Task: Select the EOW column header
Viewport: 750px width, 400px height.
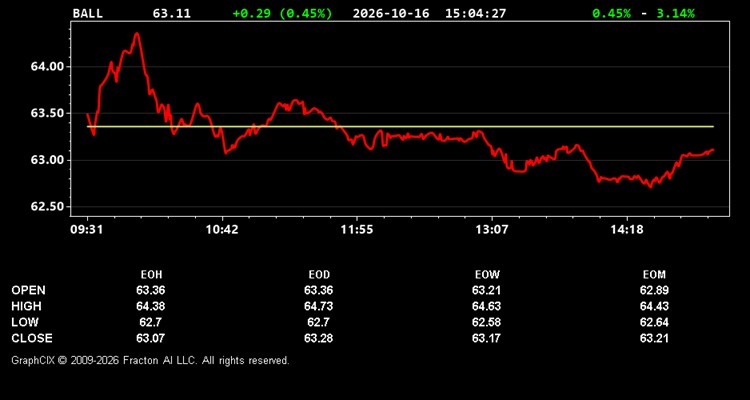Action: [487, 275]
